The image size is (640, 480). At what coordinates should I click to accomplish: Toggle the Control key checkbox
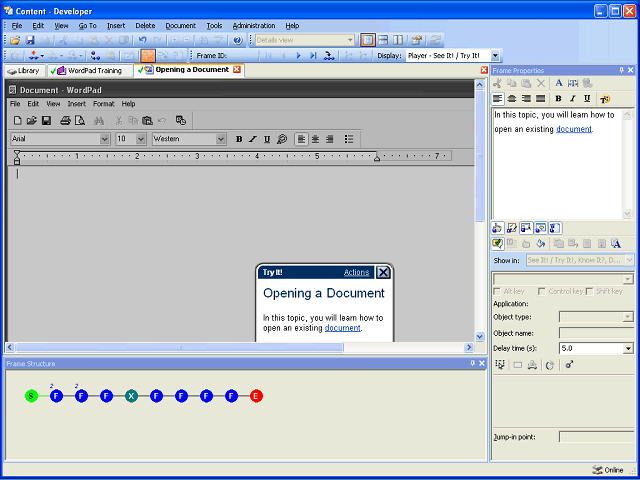[541, 291]
